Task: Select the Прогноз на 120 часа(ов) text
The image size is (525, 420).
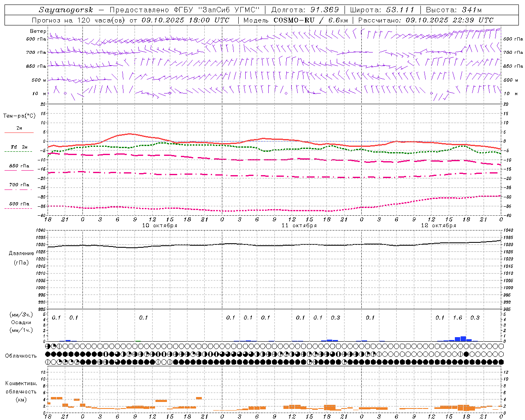Action: 79,20
